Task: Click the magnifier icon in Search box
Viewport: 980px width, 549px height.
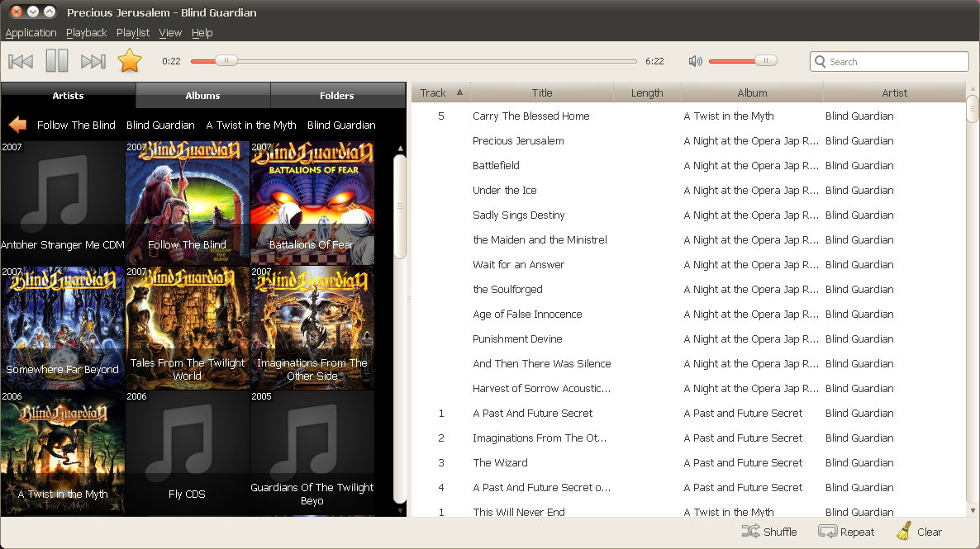Action: tap(820, 61)
